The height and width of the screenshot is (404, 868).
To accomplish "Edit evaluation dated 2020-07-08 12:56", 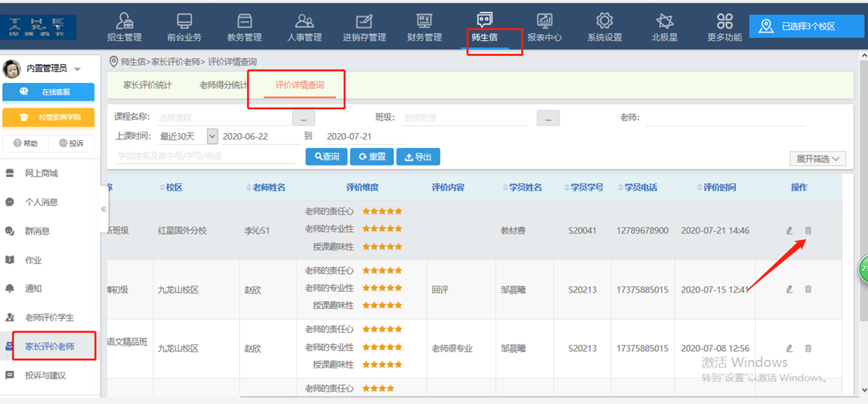I will (x=789, y=348).
